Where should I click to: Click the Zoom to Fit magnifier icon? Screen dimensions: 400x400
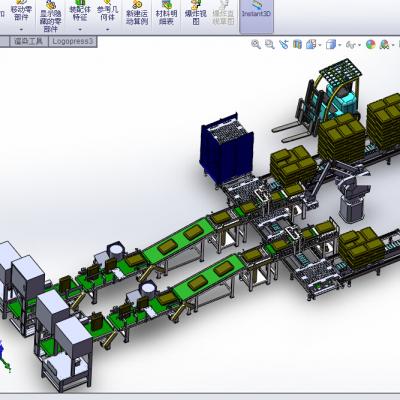pos(256,44)
